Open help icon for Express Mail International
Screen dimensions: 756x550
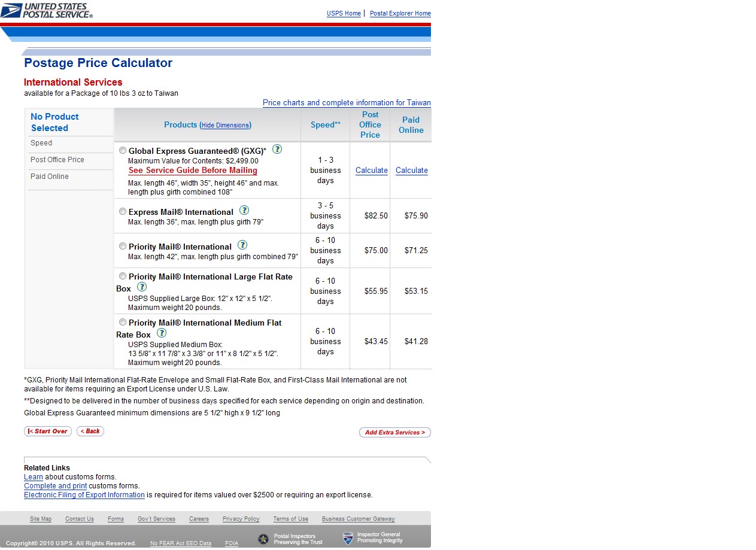pos(244,210)
